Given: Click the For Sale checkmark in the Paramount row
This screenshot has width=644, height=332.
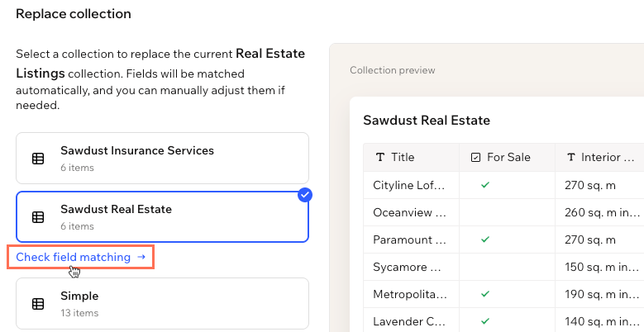Looking at the screenshot, I should point(485,240).
